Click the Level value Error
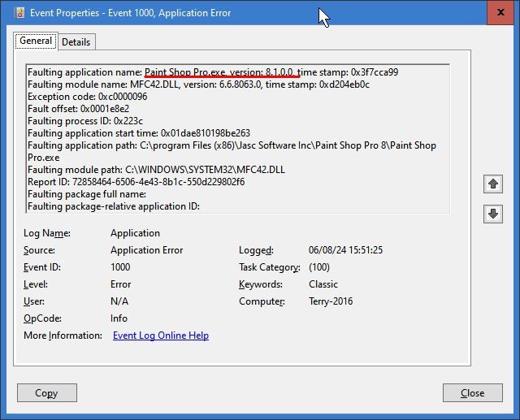 point(121,284)
